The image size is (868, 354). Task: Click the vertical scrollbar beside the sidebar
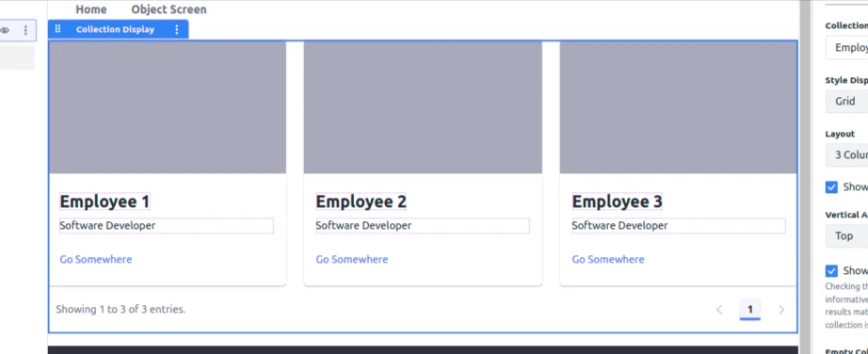coord(805,177)
